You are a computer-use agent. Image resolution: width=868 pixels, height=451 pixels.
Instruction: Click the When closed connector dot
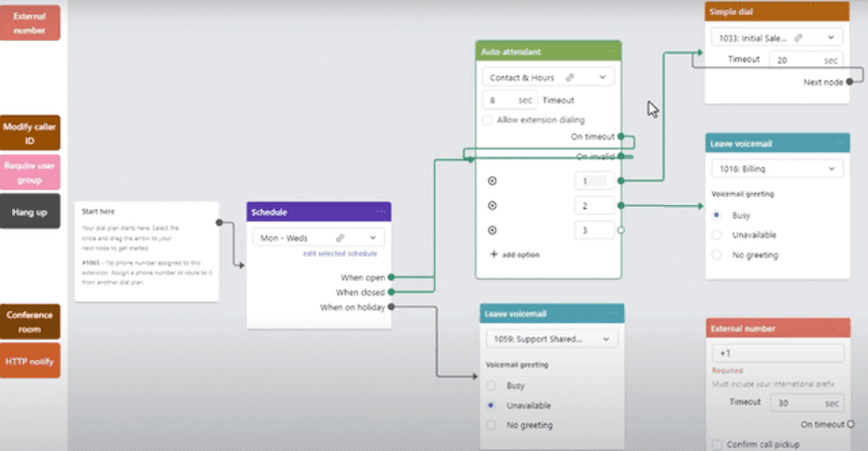[x=391, y=292]
